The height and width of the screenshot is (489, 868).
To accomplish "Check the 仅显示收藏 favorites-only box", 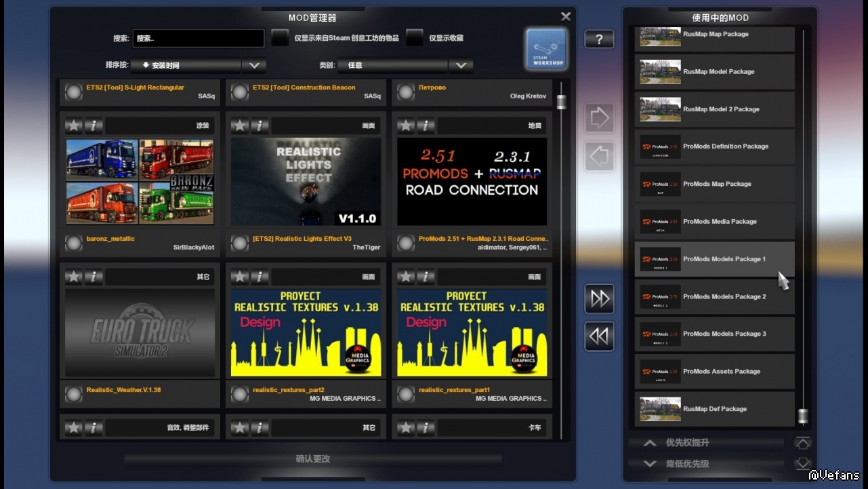I will (415, 38).
